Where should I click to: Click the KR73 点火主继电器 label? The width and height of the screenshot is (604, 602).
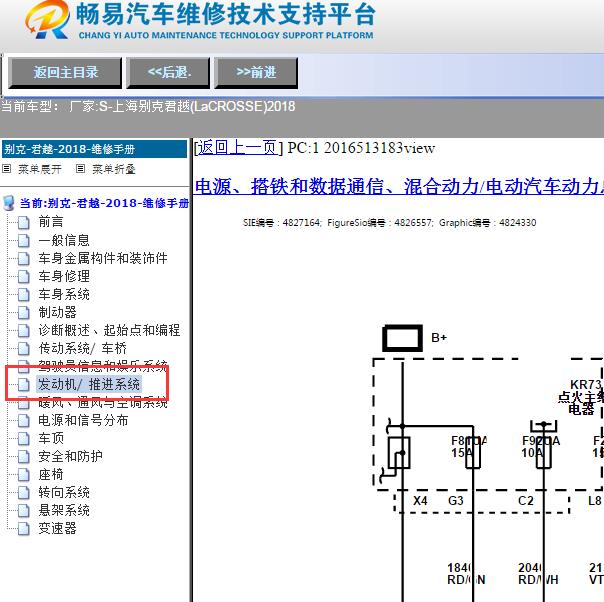[x=581, y=397]
